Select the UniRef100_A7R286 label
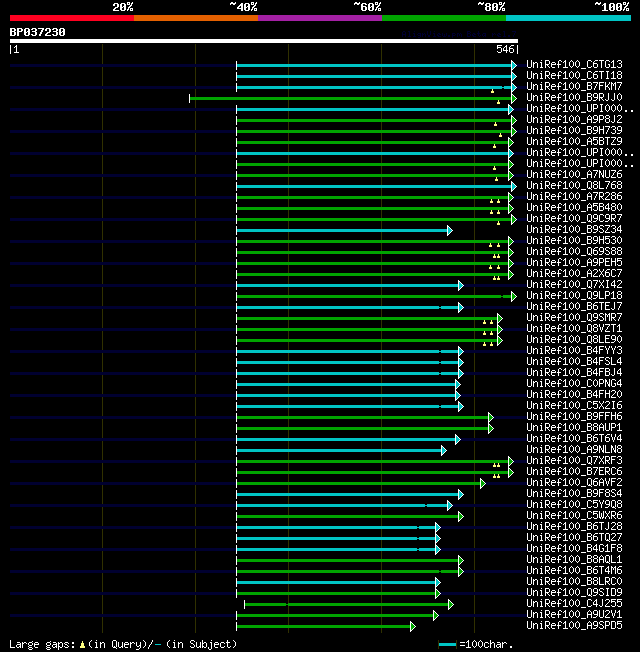 point(574,196)
